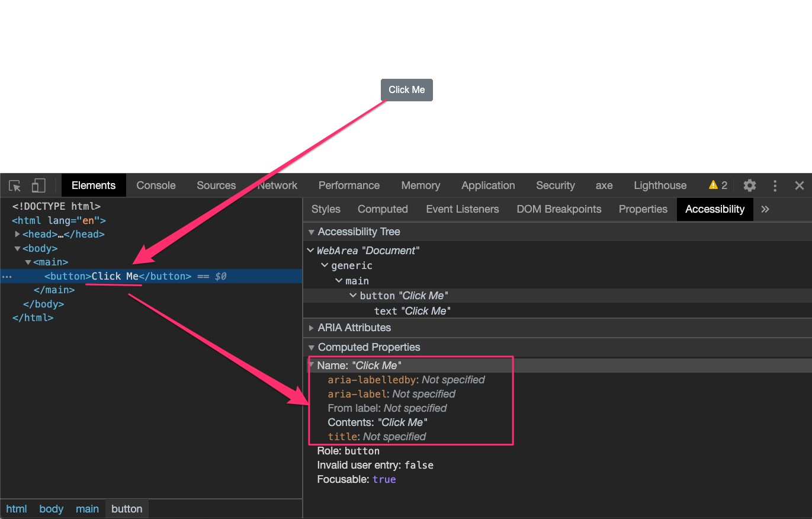
Task: Go to the Performance tab
Action: tap(349, 185)
